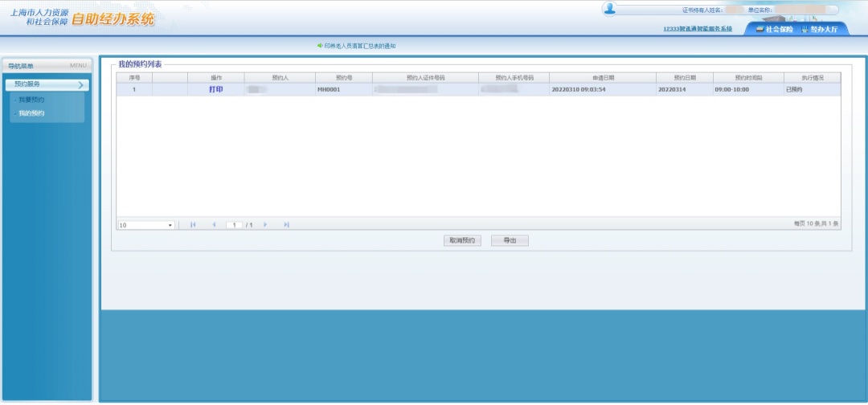Open the 印章老人员清算汇总表的通知 notice link
This screenshot has height=405, width=868.
pyautogui.click(x=360, y=46)
